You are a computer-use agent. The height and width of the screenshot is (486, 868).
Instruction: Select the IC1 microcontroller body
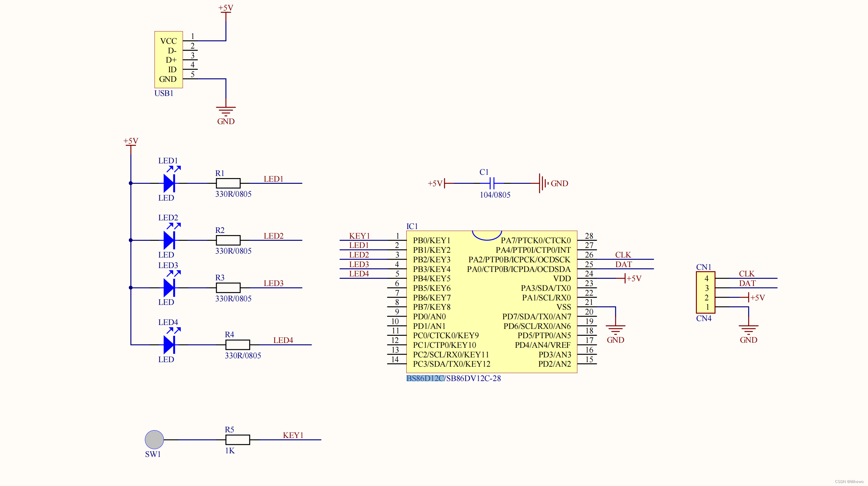click(492, 302)
